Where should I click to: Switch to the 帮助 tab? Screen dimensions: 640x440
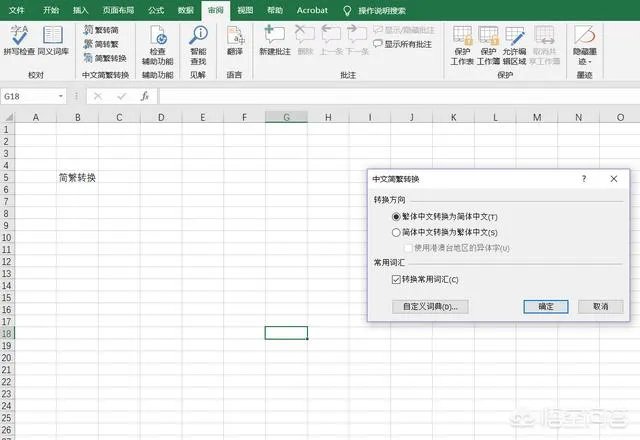click(275, 10)
